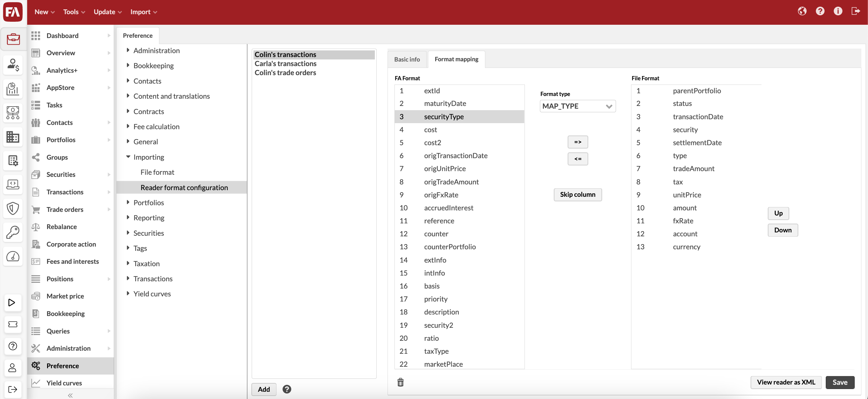Viewport: 868px width, 399px height.
Task: Open the key icon in left rail
Action: [x=13, y=232]
